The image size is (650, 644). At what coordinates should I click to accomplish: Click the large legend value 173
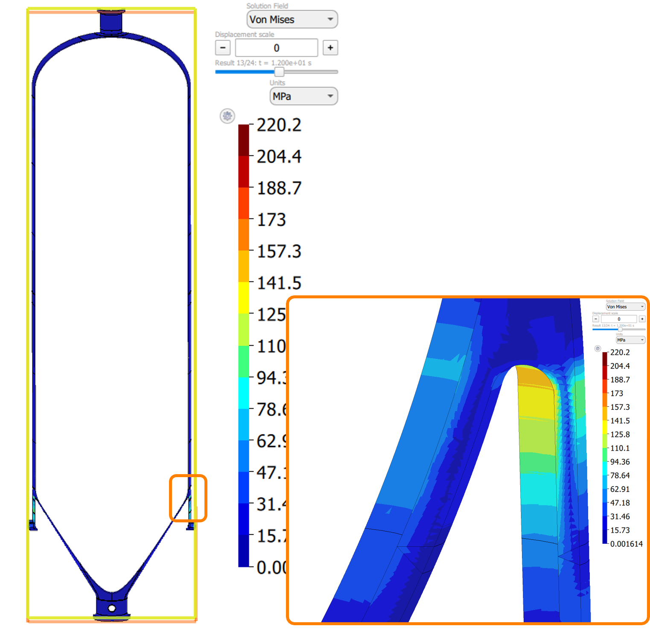point(271,220)
